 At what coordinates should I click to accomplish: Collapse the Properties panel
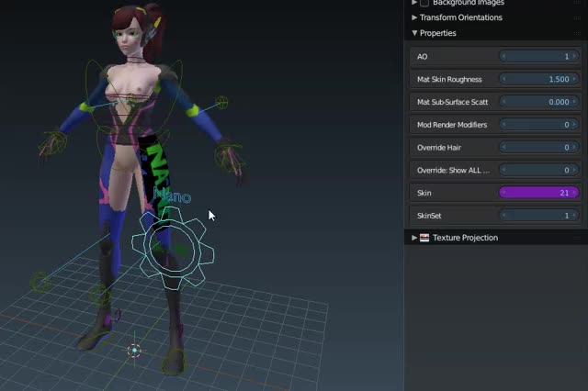click(x=414, y=33)
